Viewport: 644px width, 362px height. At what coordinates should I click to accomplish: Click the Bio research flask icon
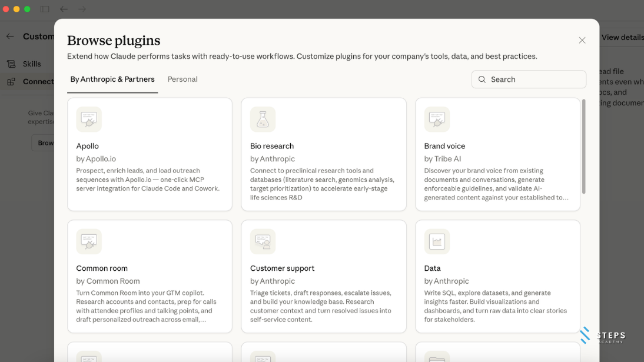[x=263, y=119]
